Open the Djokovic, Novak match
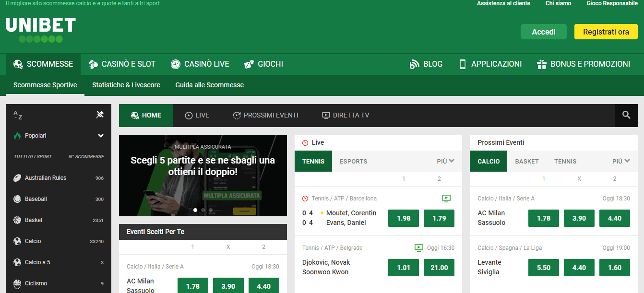 pos(326,262)
